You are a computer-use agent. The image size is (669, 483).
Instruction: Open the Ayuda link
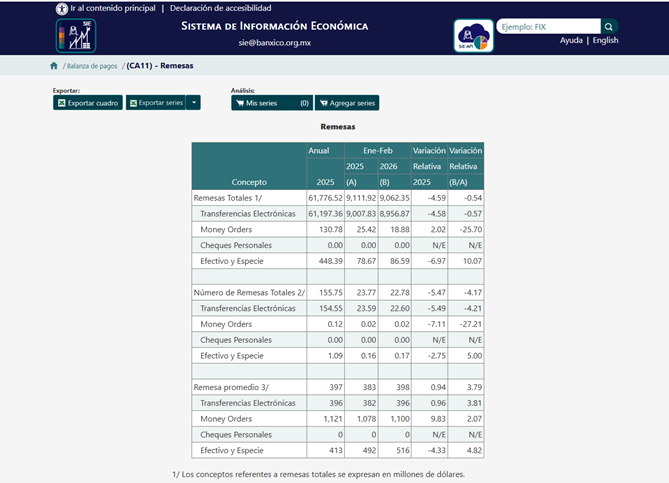tap(571, 41)
